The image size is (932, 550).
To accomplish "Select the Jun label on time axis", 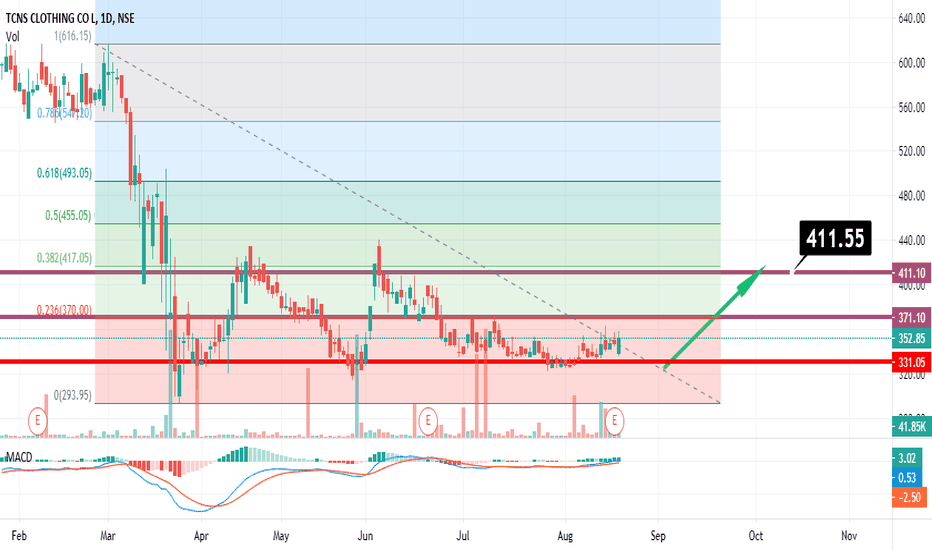I will point(365,536).
